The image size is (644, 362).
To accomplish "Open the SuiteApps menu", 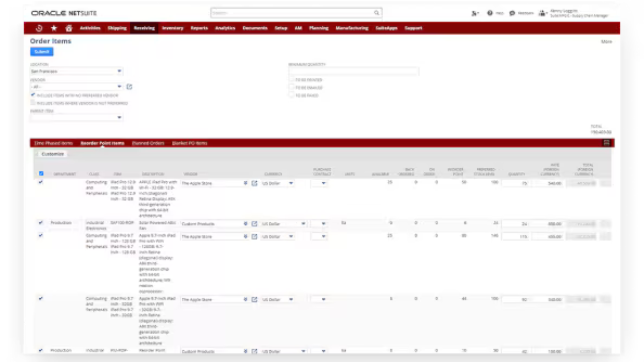I will [386, 28].
